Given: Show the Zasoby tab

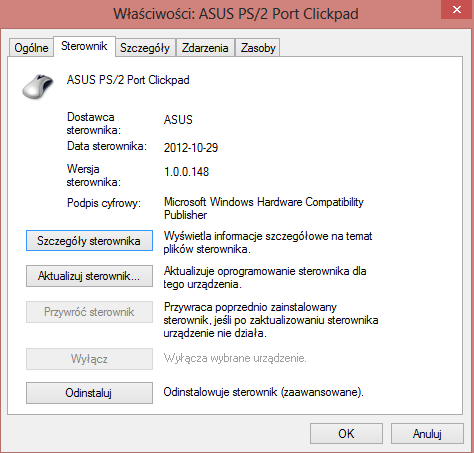Looking at the screenshot, I should tap(258, 48).
